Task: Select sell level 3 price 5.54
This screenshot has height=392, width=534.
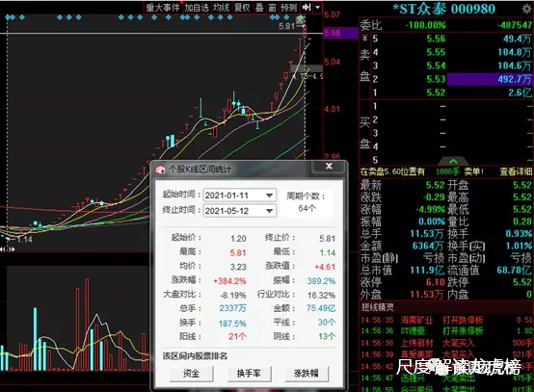Action: tap(436, 65)
